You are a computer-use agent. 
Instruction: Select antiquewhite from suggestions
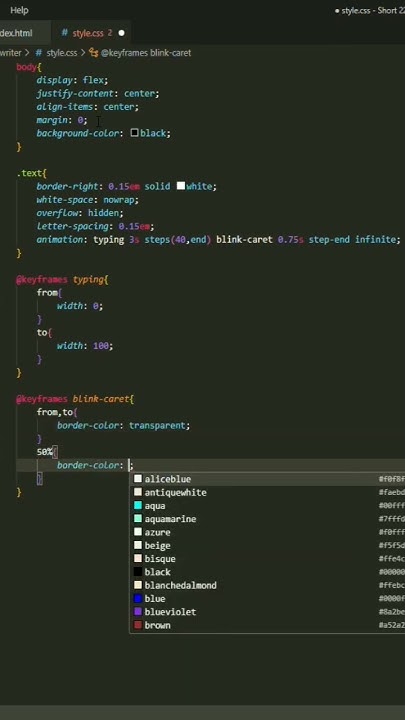267,492
